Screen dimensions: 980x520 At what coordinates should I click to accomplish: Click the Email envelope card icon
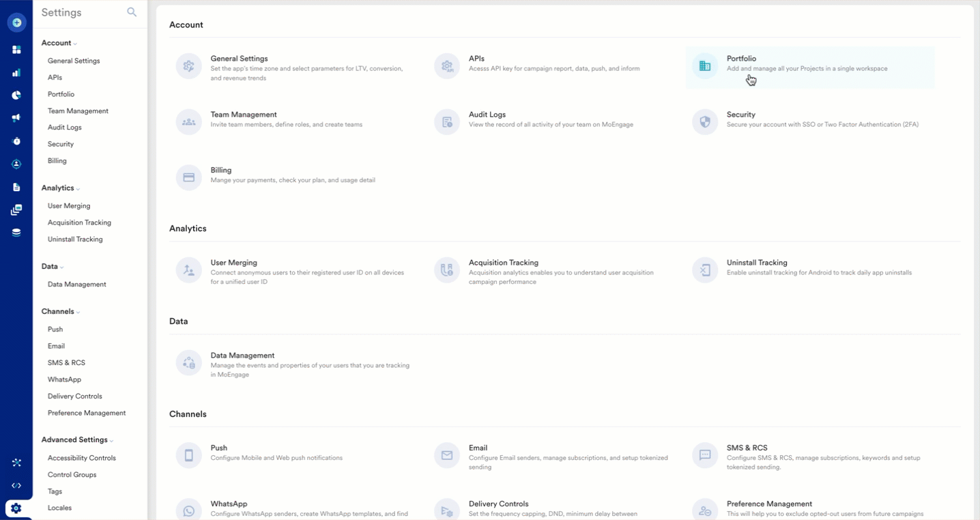click(x=447, y=455)
